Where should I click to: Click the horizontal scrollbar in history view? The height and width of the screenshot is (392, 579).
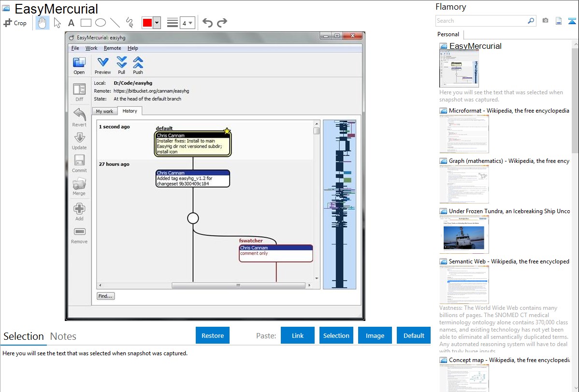pyautogui.click(x=238, y=285)
